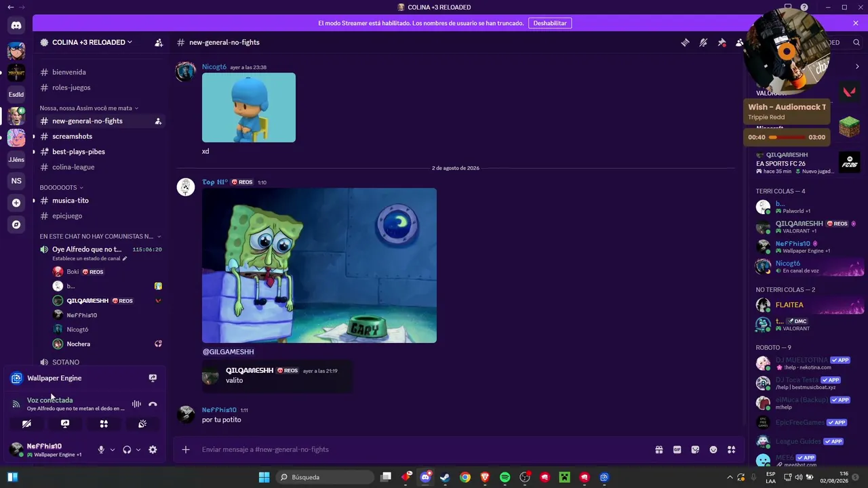This screenshot has width=868, height=488.
Task: Mute the microphone in user panel
Action: tap(101, 449)
